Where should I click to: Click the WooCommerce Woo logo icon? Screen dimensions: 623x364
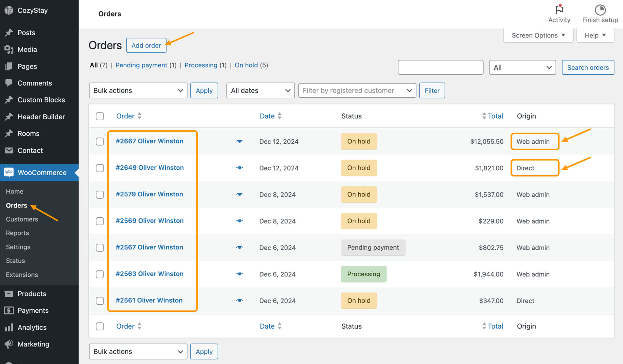9,172
